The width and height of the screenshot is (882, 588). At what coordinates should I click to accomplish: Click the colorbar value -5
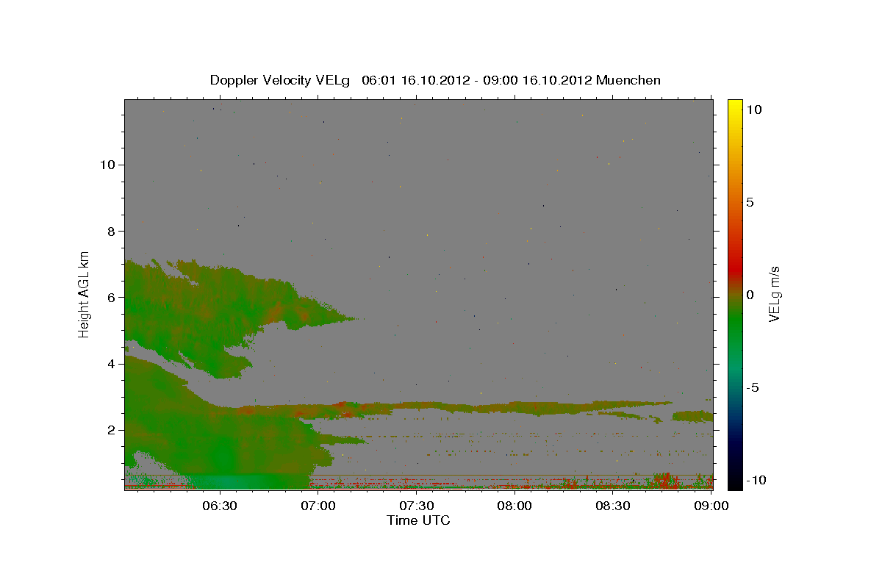coord(753,387)
